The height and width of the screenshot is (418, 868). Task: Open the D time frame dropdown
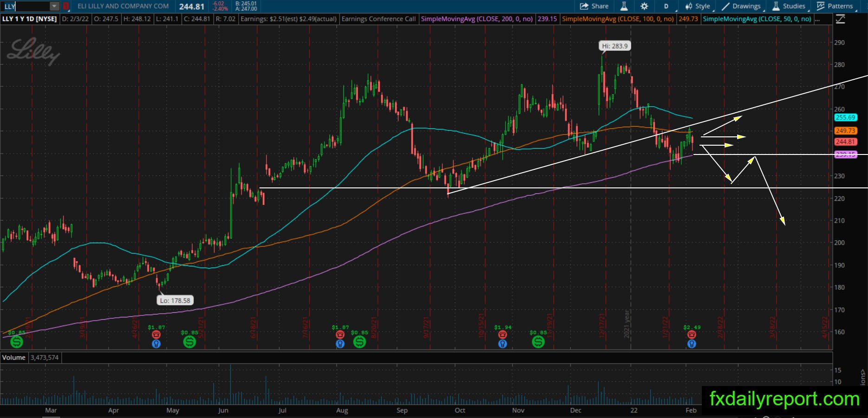coord(667,6)
